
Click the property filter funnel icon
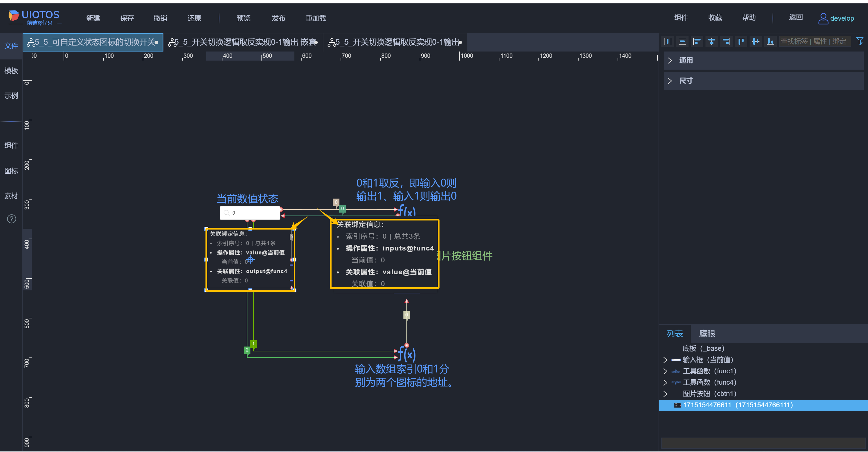coord(860,41)
